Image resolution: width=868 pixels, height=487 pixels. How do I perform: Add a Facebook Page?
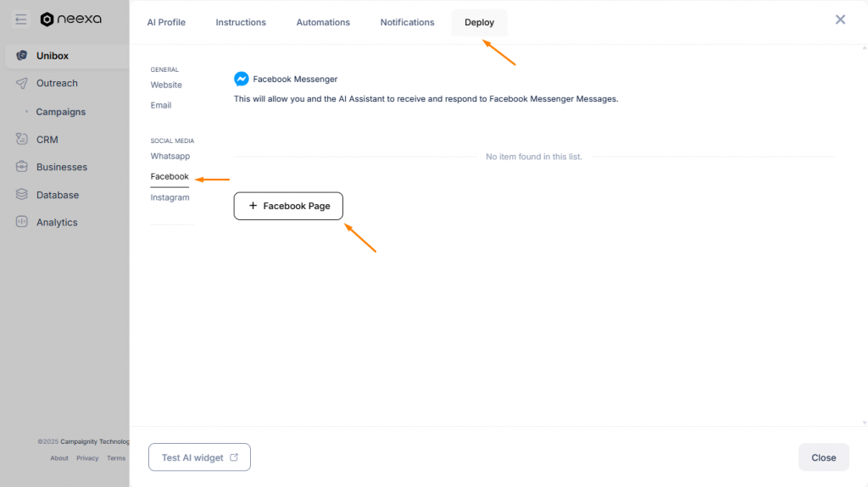click(288, 206)
